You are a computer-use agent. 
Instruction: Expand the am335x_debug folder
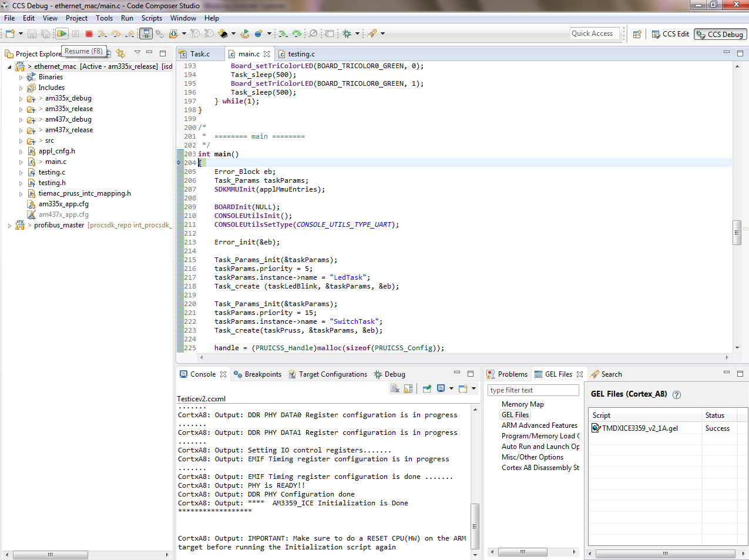(x=21, y=98)
